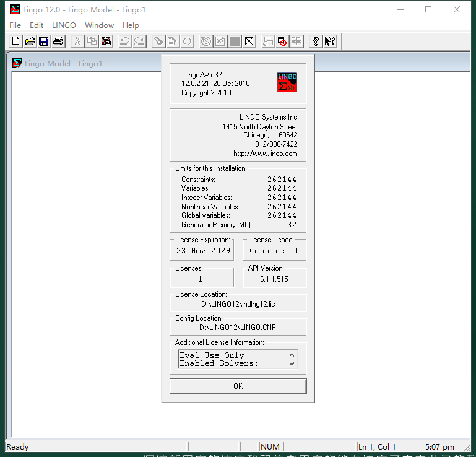Click the Generator Memory value '32'

[292, 225]
